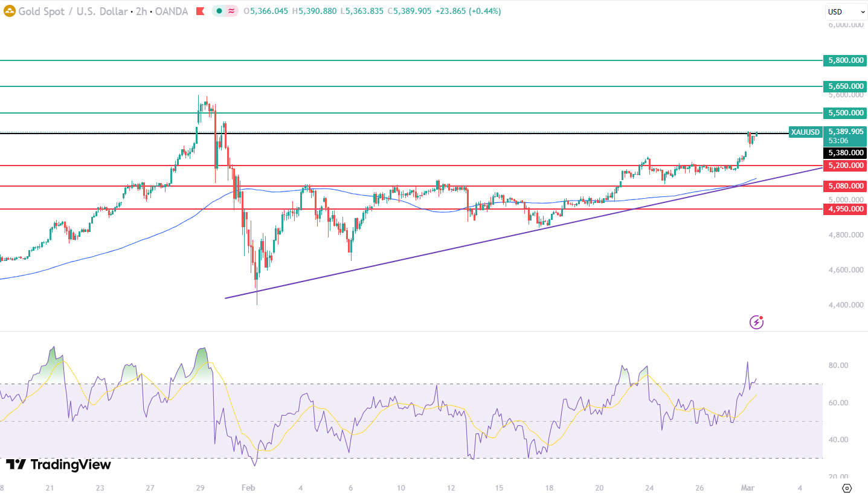Select the 5,500.000 green level label
This screenshot has height=496, width=868.
(x=845, y=113)
